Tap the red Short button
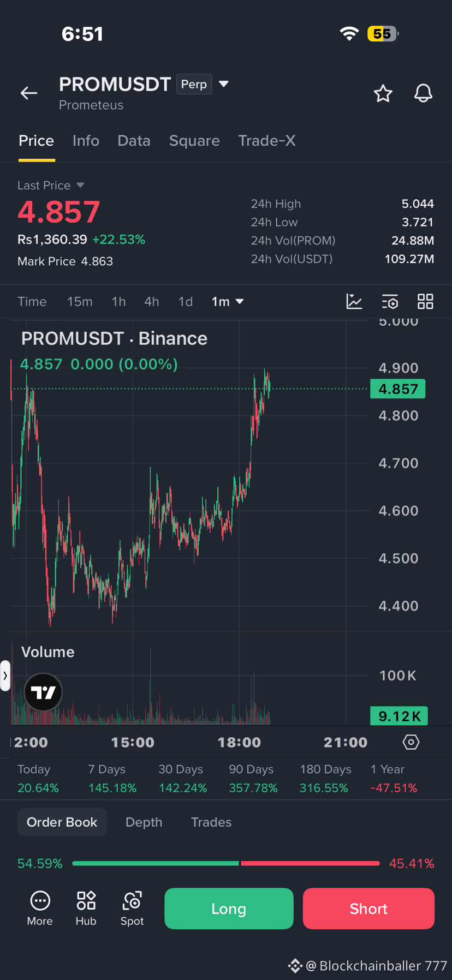 point(368,909)
